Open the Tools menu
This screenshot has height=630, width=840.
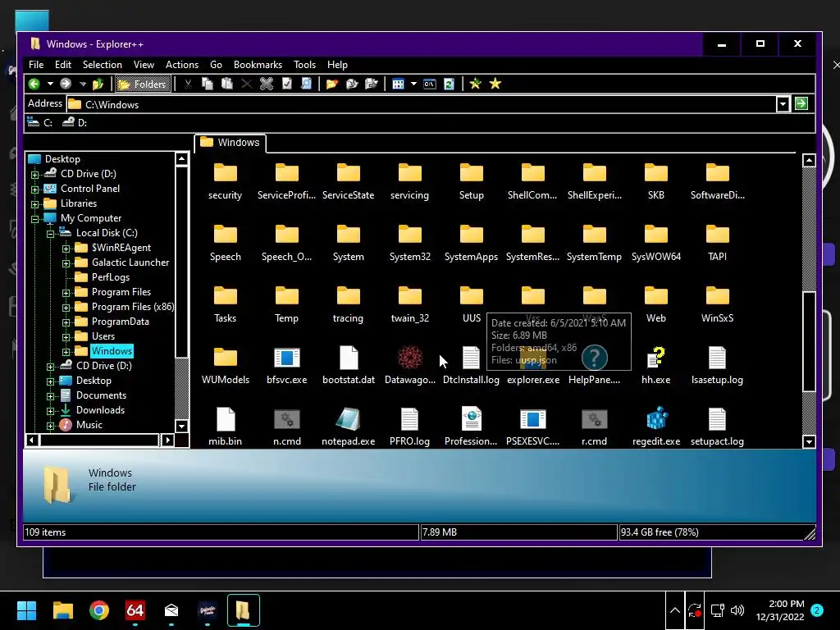[305, 65]
